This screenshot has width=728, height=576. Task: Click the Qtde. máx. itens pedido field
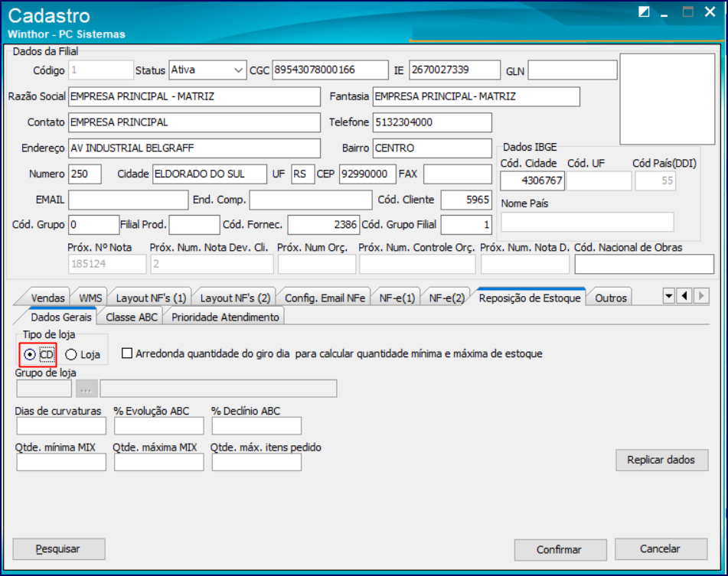coord(256,462)
